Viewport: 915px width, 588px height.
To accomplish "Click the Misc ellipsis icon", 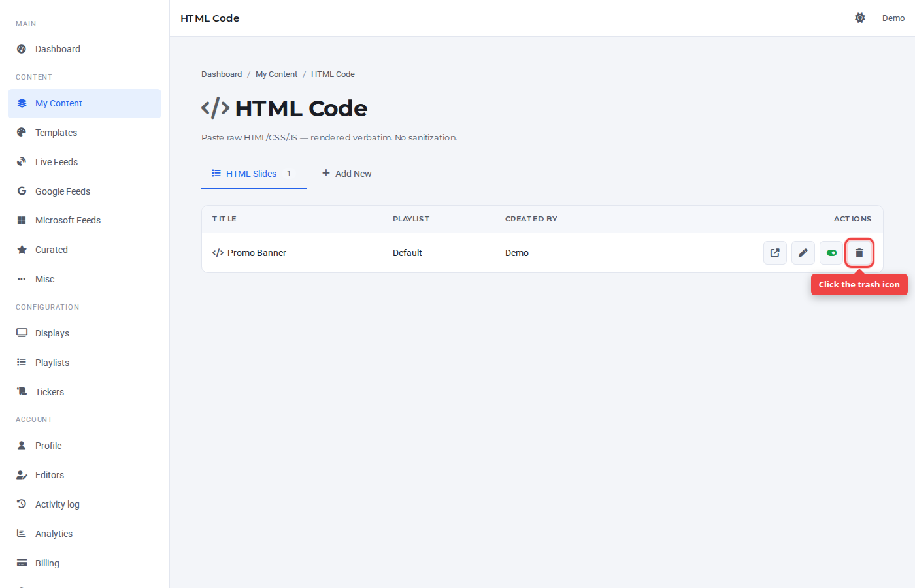I will point(22,279).
